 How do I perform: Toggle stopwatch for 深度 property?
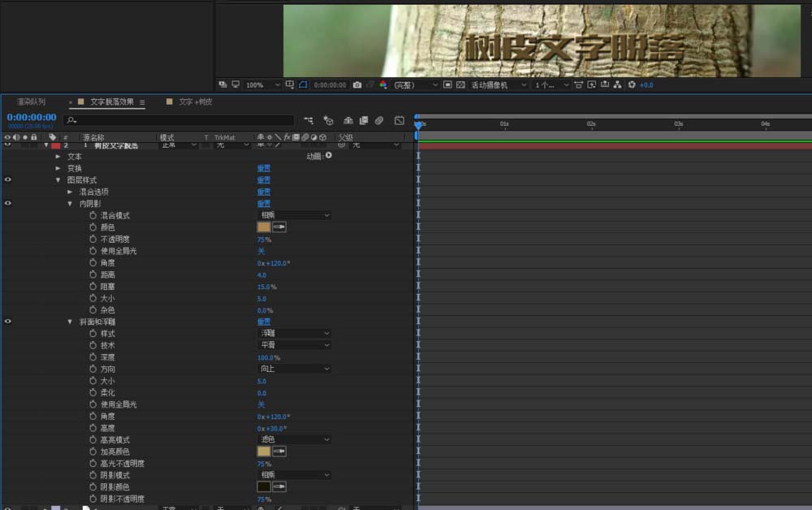click(93, 357)
